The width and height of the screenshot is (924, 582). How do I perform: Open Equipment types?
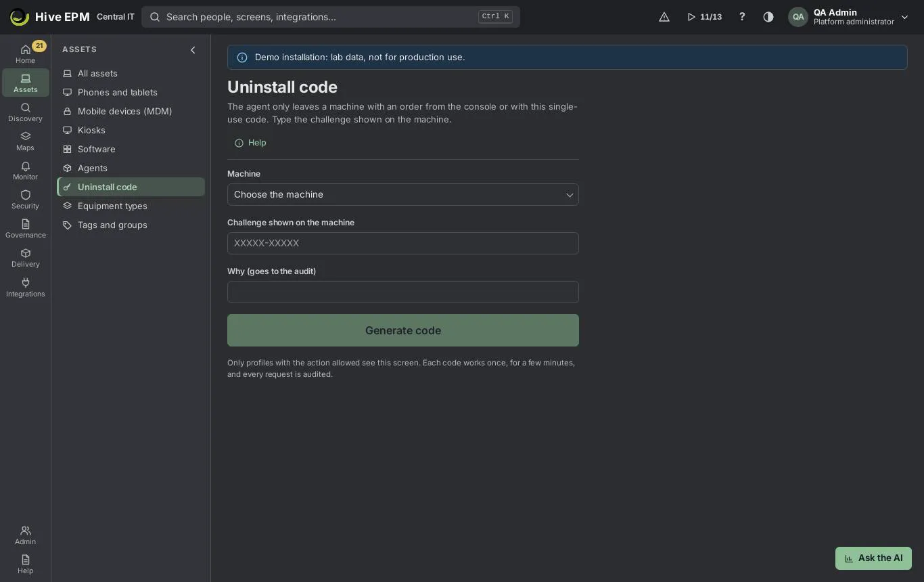pyautogui.click(x=131, y=206)
